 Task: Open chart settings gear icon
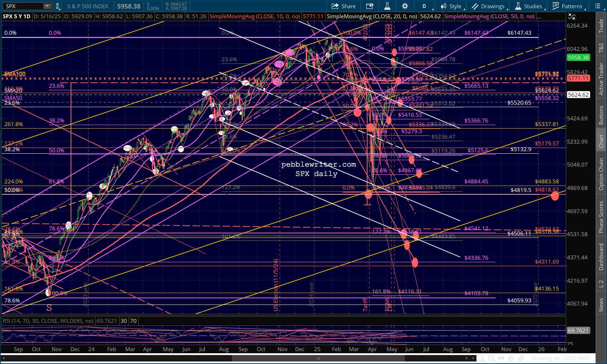pos(405,6)
